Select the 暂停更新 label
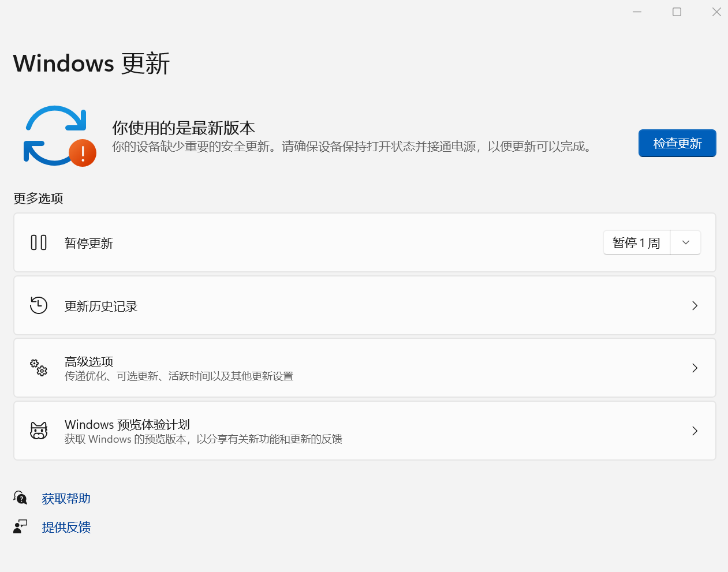Image resolution: width=728 pixels, height=572 pixels. pyautogui.click(x=89, y=243)
